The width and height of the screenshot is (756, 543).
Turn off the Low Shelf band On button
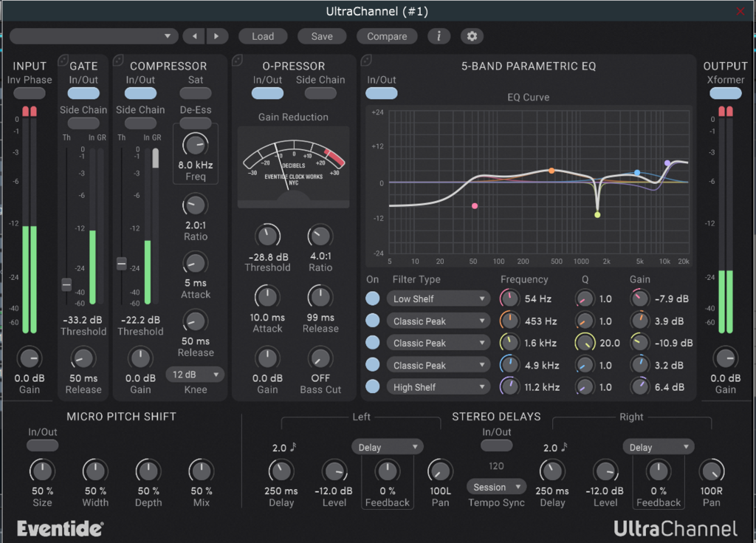[x=372, y=298]
